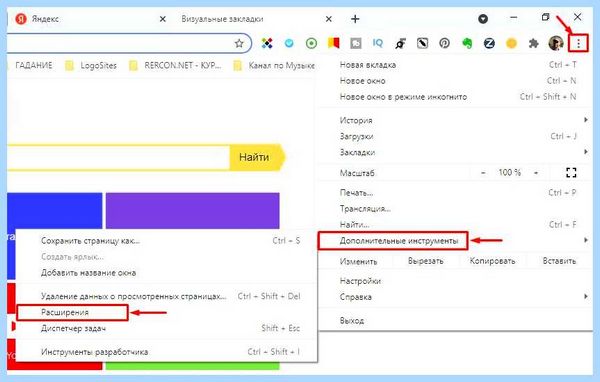The image size is (600, 382).
Task: Switch to the Яндекс tab
Action: click(x=90, y=19)
